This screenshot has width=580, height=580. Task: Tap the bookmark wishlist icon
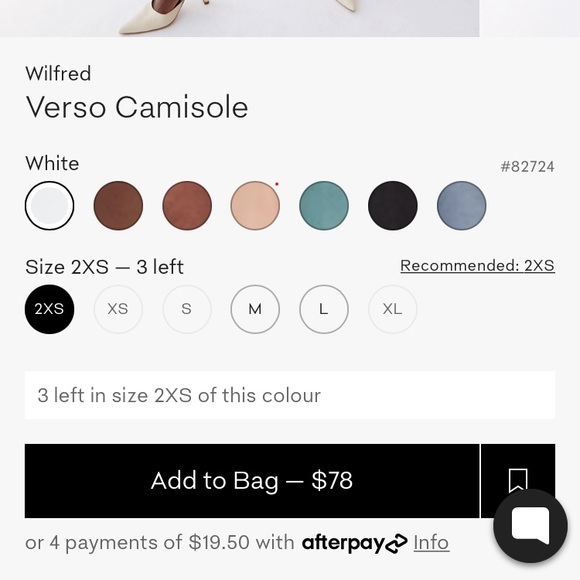click(518, 480)
